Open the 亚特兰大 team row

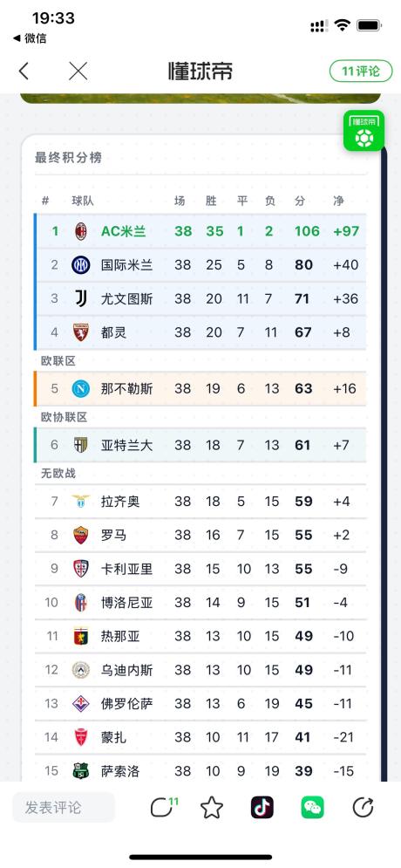coord(200,445)
